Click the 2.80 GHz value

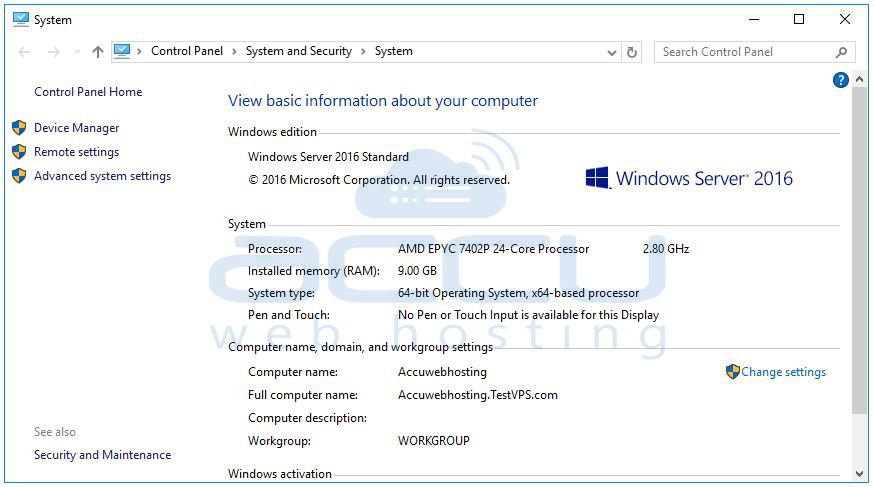click(666, 249)
